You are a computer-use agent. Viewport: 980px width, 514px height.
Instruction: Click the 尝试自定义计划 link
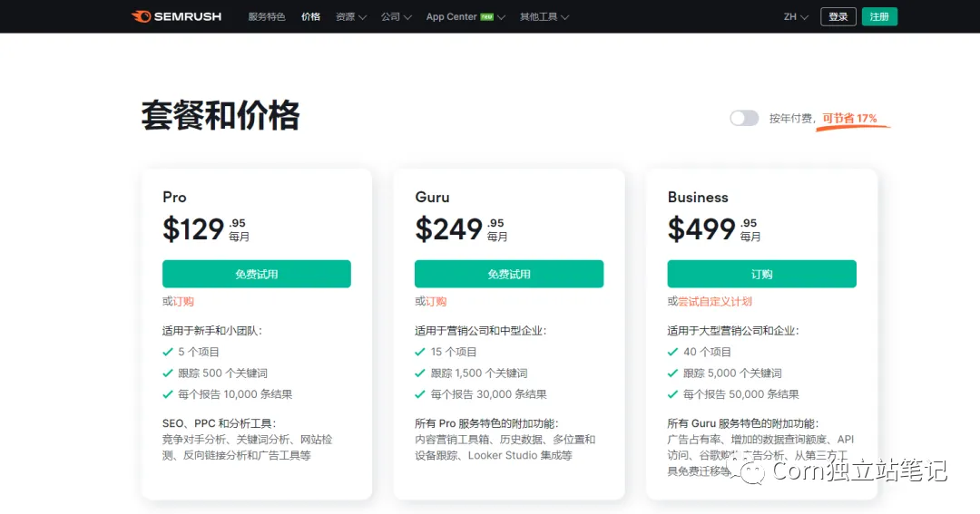click(715, 302)
